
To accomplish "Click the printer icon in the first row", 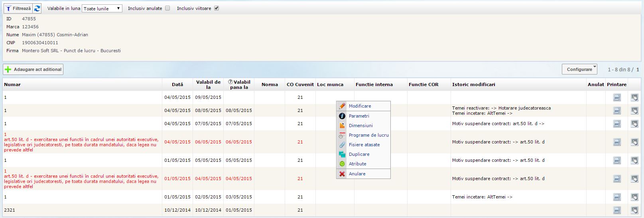I will pos(617,97).
